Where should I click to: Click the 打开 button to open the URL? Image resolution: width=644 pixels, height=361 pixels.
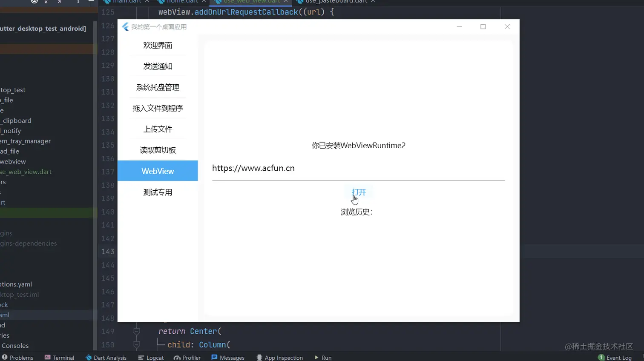point(358,192)
